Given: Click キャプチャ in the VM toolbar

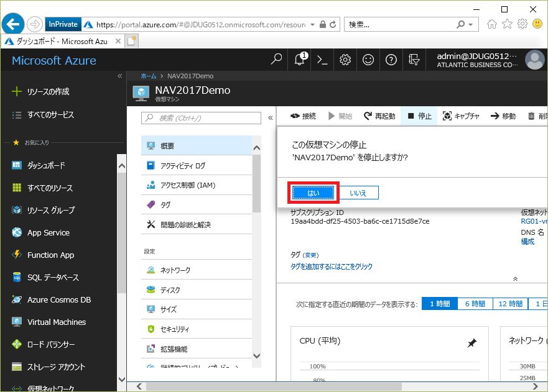Looking at the screenshot, I should (461, 116).
